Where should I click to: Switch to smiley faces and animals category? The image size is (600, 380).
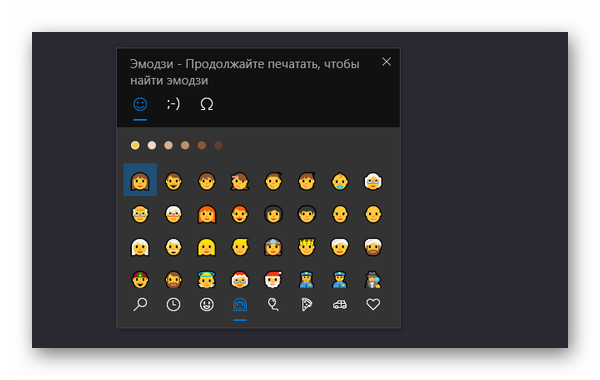[207, 305]
